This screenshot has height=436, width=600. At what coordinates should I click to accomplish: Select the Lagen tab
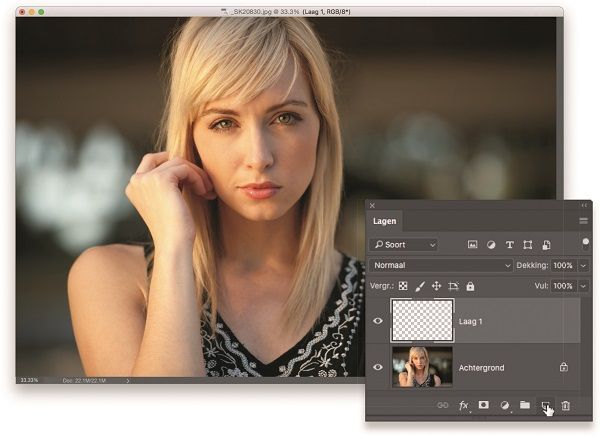click(385, 221)
